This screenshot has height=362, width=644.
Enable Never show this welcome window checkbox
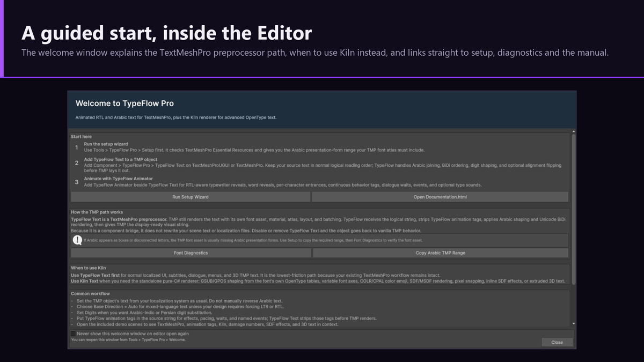tap(73, 333)
